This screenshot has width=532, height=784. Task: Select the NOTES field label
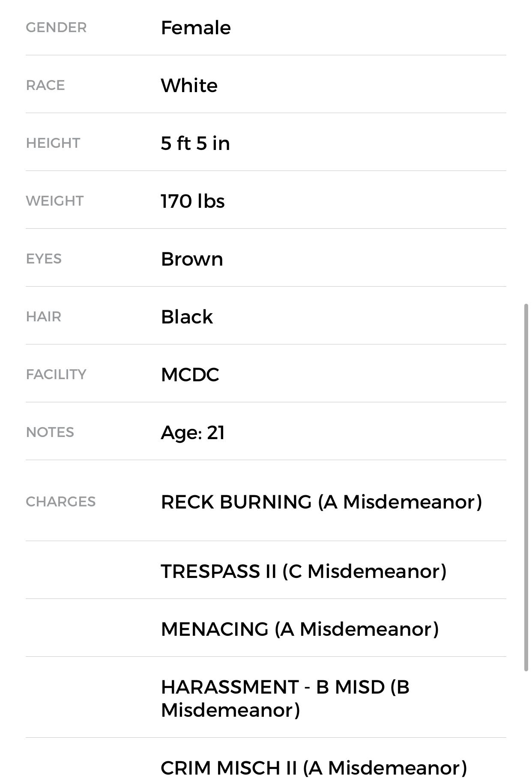[x=50, y=432]
